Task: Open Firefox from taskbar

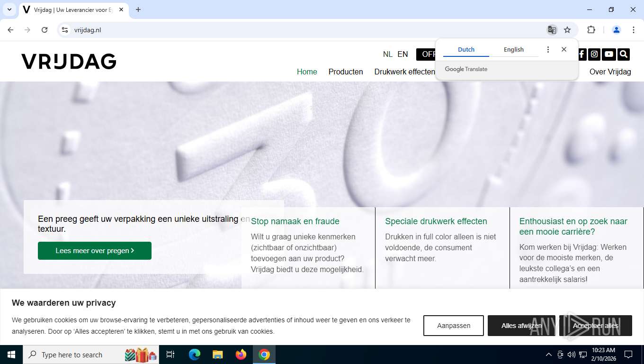Action: coord(241,355)
